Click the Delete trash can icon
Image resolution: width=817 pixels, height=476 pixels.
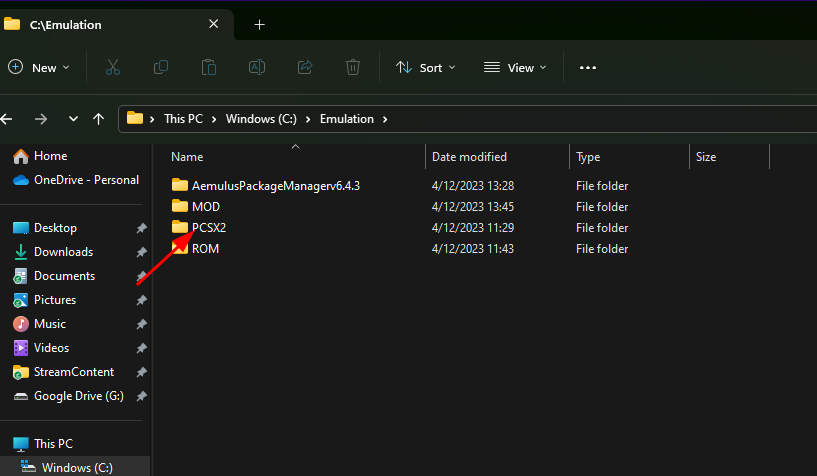point(353,67)
